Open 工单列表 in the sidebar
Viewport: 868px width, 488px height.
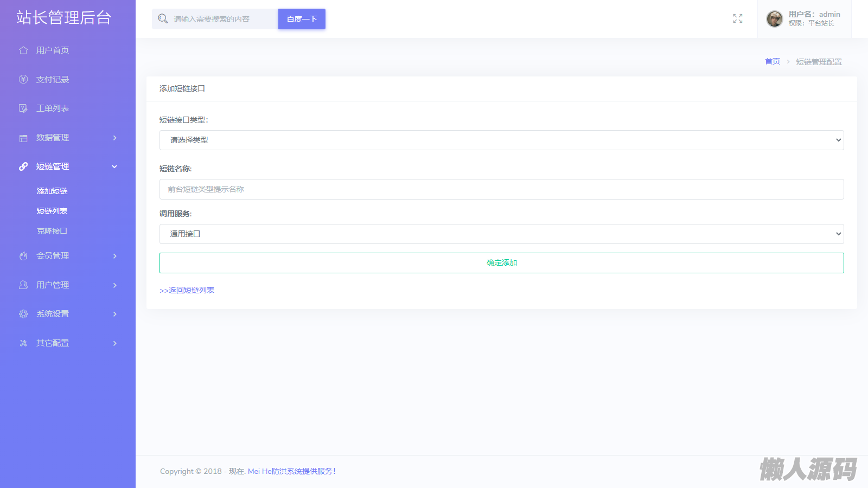tap(53, 108)
